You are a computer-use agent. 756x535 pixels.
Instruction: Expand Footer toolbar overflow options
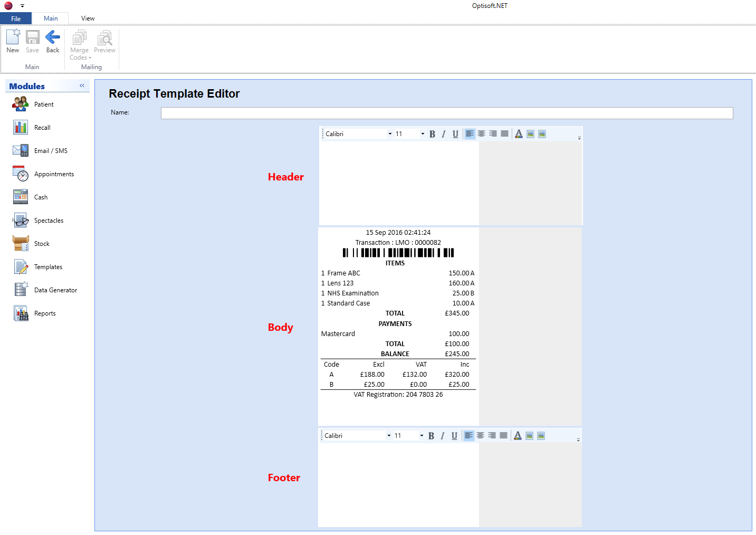click(x=578, y=440)
